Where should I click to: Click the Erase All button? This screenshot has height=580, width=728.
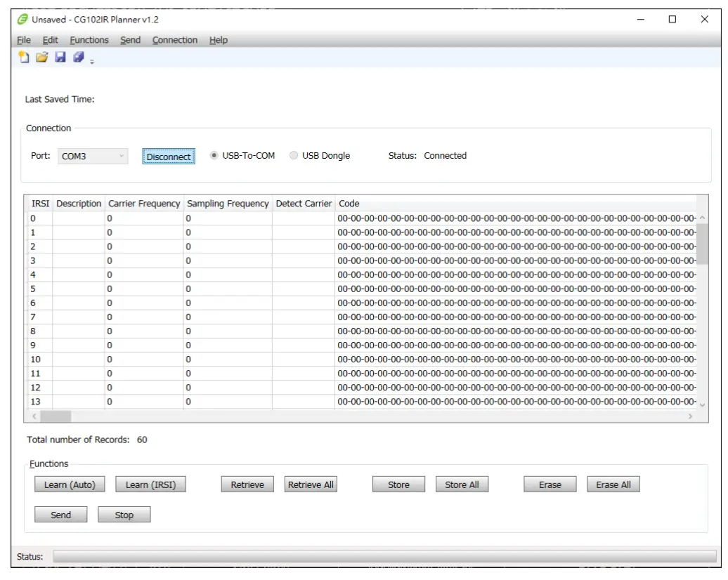[x=613, y=485]
